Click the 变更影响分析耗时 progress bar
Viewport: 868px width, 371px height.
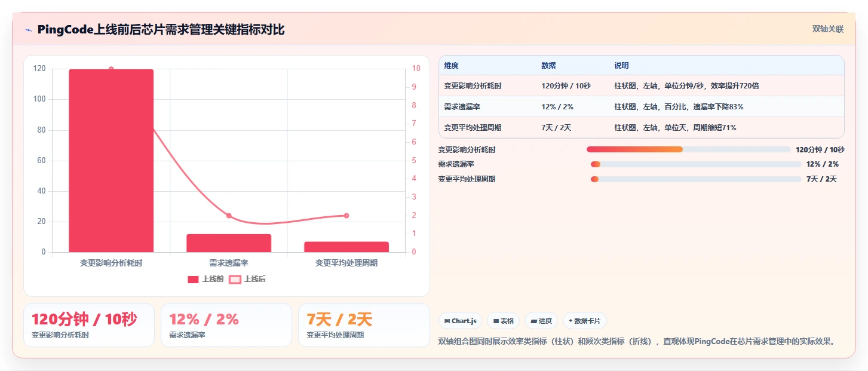pos(689,149)
